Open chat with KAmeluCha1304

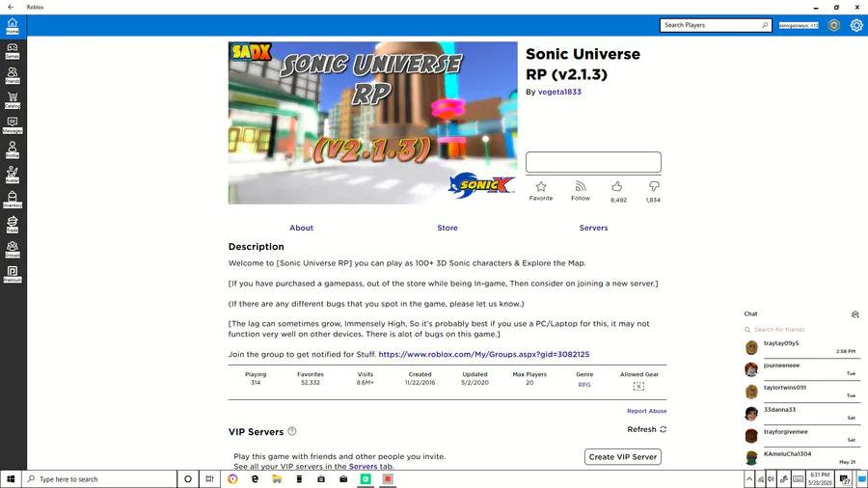(801, 458)
